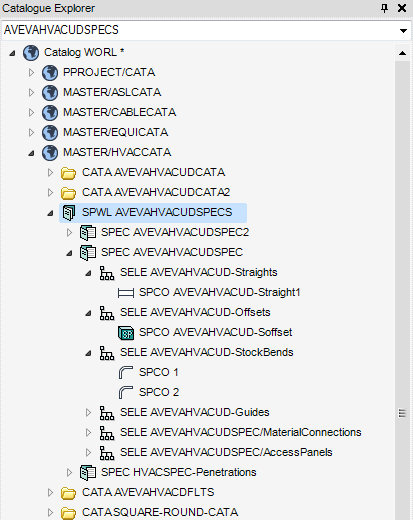Select CATA AVEVAHVACDFLTS tree item
413x520 pixels.
[x=148, y=492]
